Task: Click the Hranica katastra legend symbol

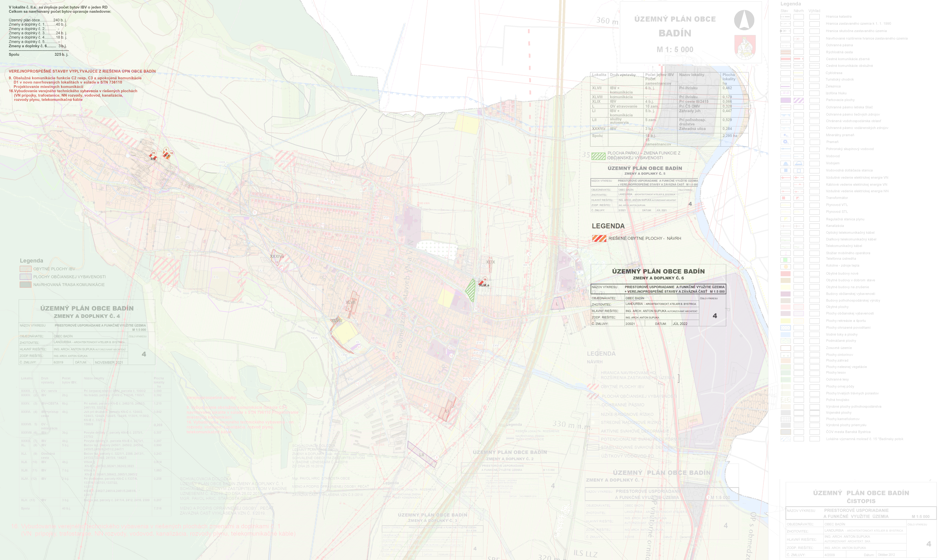Action: tap(785, 17)
